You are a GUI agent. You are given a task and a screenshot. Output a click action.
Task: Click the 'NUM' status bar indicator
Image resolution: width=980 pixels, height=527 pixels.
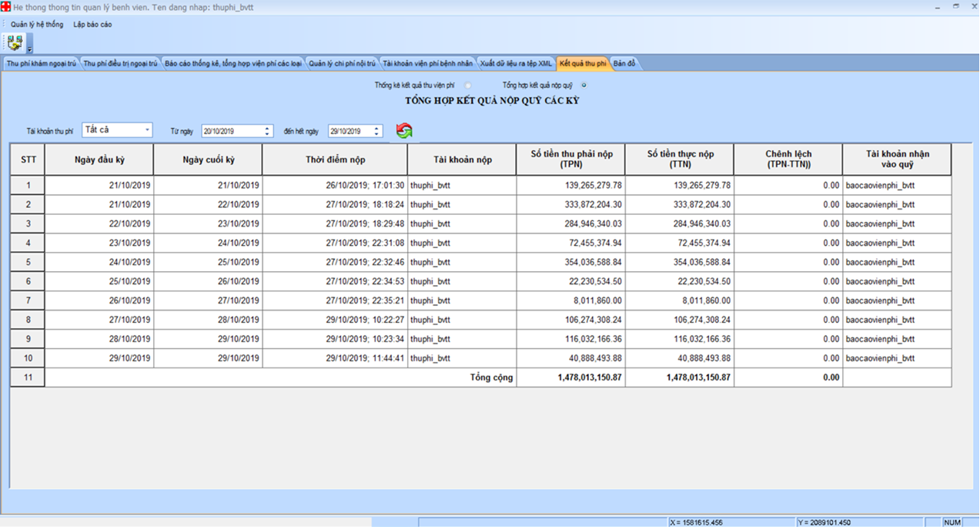(952, 522)
